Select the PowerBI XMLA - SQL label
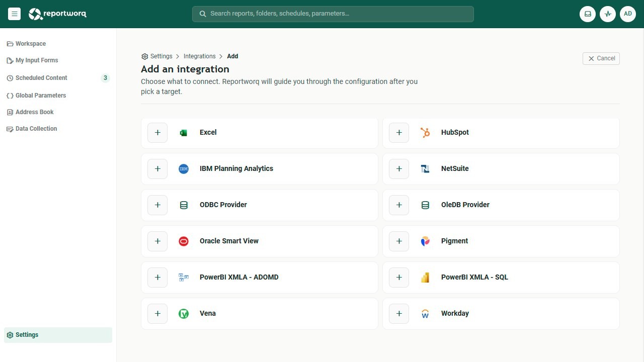The width and height of the screenshot is (644, 362). pos(474,278)
